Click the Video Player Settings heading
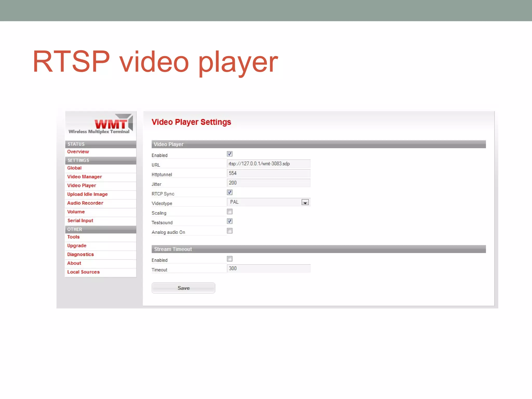Viewport: 532px width, 399px height. click(x=191, y=122)
